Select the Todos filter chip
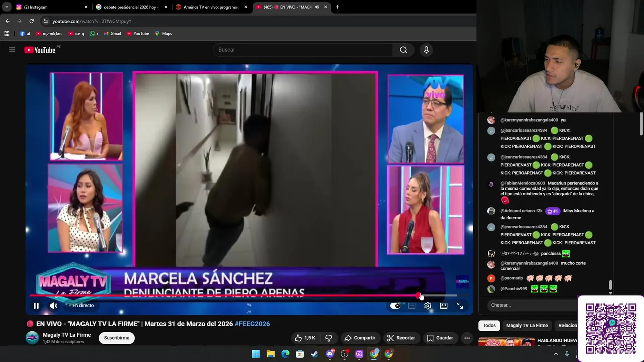The width and height of the screenshot is (644, 362). tap(489, 325)
